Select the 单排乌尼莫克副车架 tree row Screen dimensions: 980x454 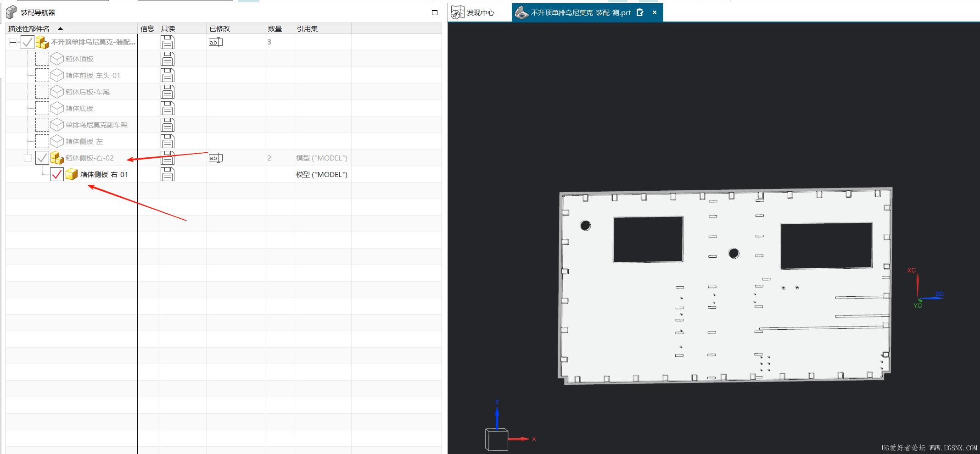coord(96,125)
